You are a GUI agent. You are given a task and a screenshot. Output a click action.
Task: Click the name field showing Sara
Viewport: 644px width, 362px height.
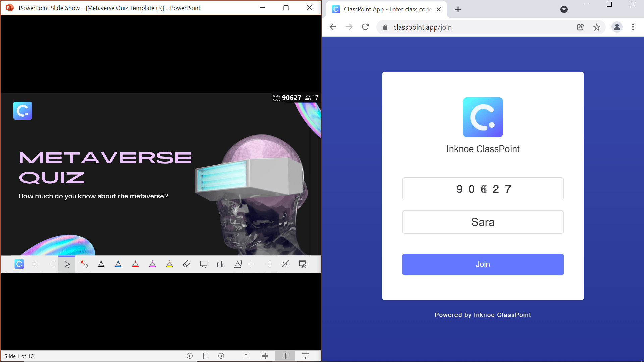[x=483, y=222]
